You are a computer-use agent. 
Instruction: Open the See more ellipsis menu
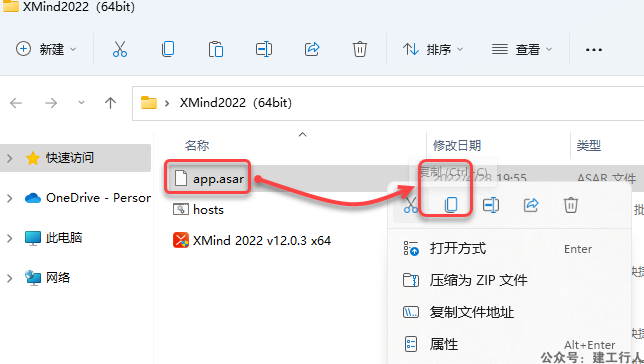click(x=594, y=50)
